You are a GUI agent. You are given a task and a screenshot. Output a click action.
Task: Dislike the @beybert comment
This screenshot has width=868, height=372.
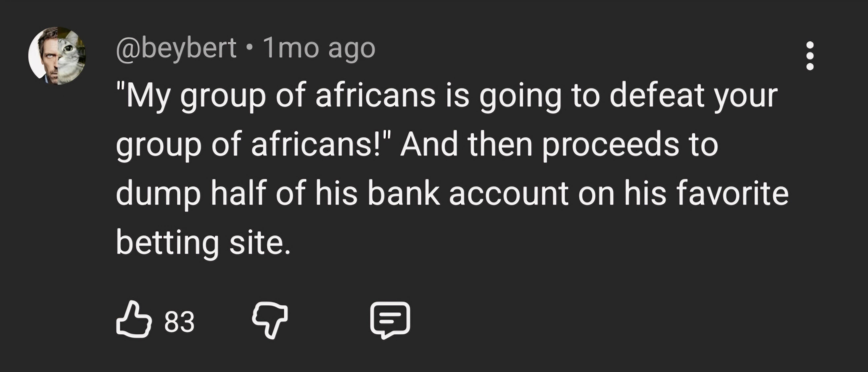[x=270, y=320]
